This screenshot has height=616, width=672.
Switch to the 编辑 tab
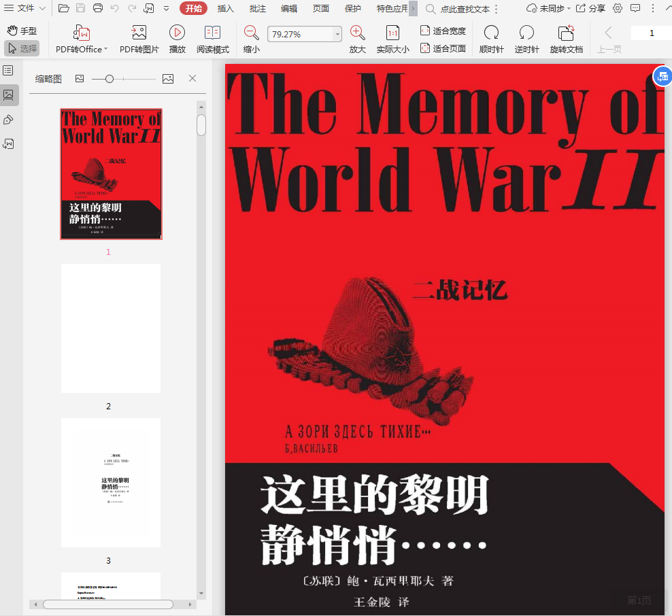tap(289, 9)
